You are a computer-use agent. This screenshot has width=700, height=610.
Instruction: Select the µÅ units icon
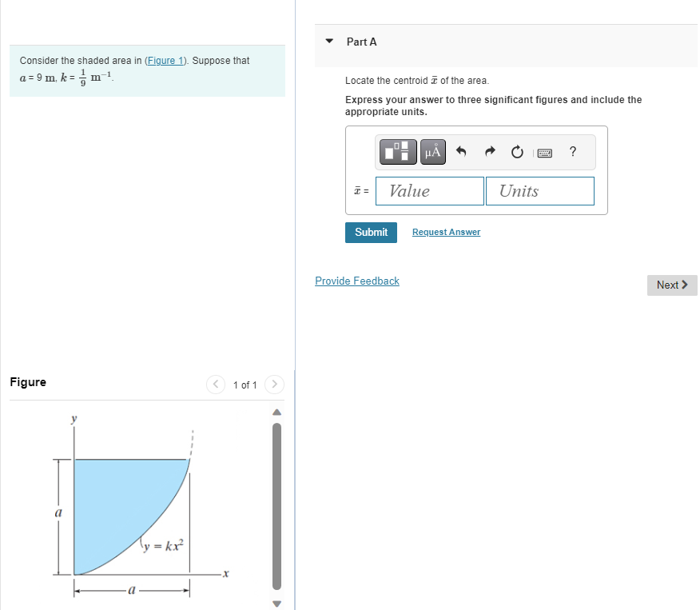pyautogui.click(x=432, y=151)
